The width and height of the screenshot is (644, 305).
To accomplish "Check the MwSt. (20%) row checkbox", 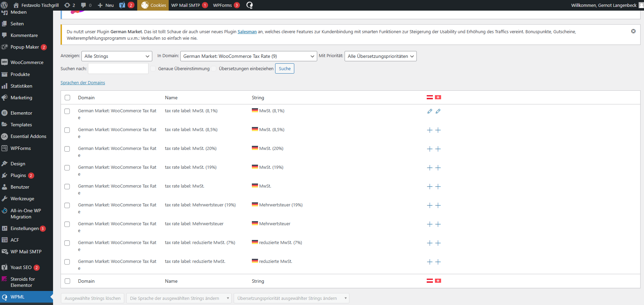I will click(x=67, y=149).
